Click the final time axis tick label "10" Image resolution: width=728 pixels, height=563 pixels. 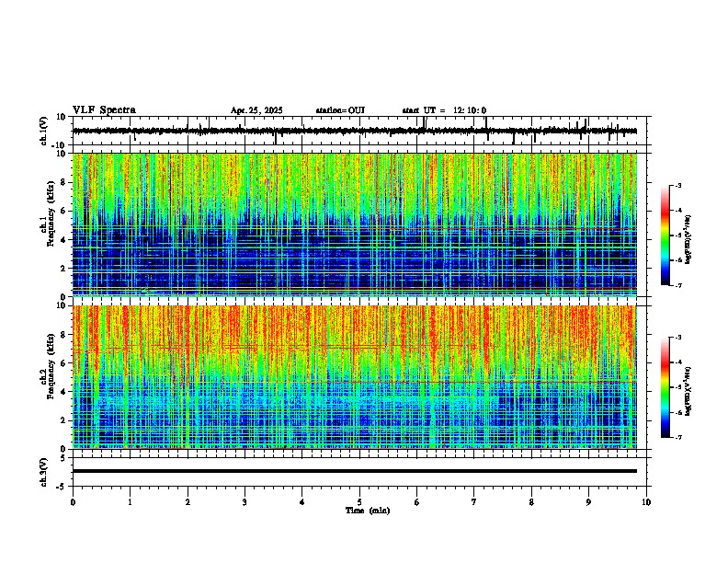[646, 502]
